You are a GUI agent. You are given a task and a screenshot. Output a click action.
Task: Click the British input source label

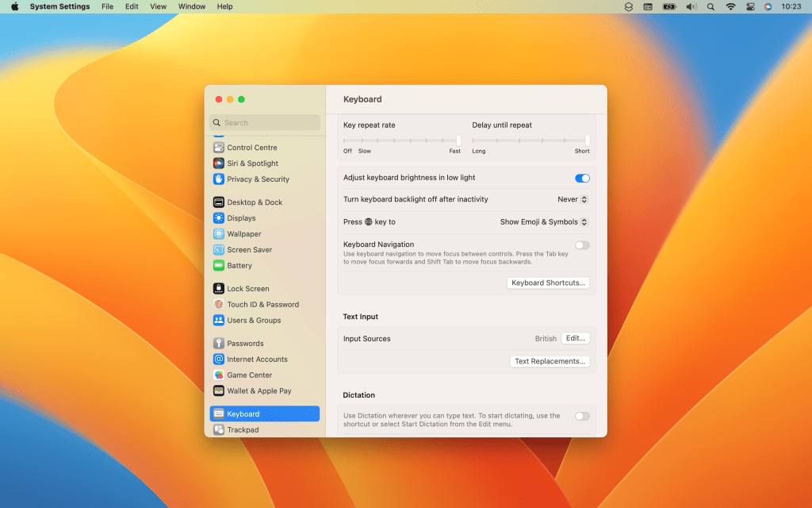[x=546, y=338]
